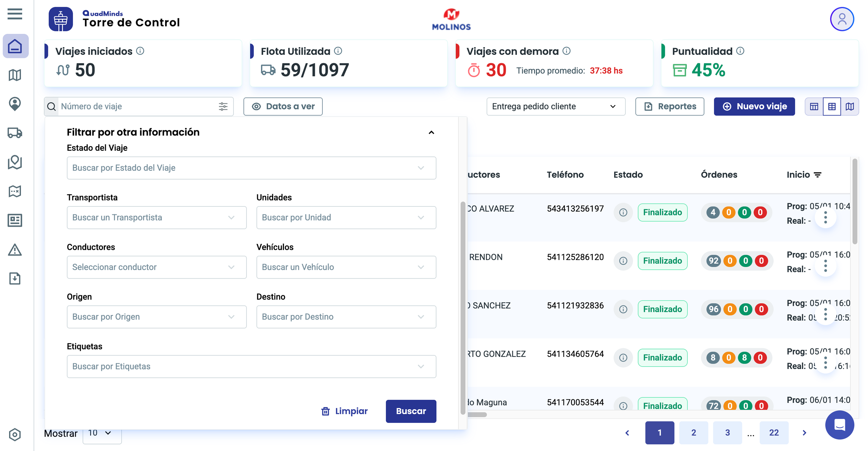The width and height of the screenshot is (868, 451).
Task: Expand the Entrega pedido cliente dropdown
Action: (x=556, y=107)
